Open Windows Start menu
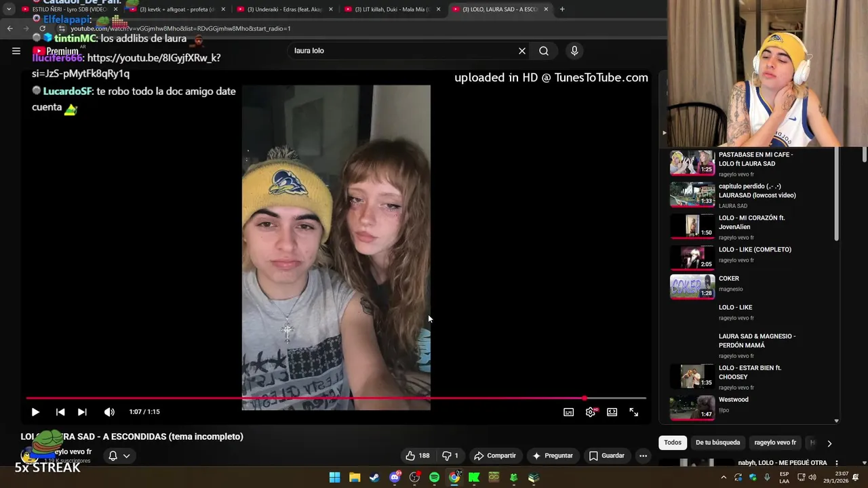Image resolution: width=868 pixels, height=488 pixels. (x=334, y=478)
